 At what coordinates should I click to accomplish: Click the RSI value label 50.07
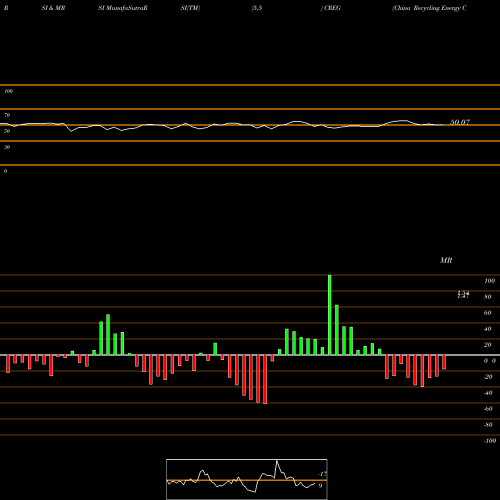coord(460,122)
